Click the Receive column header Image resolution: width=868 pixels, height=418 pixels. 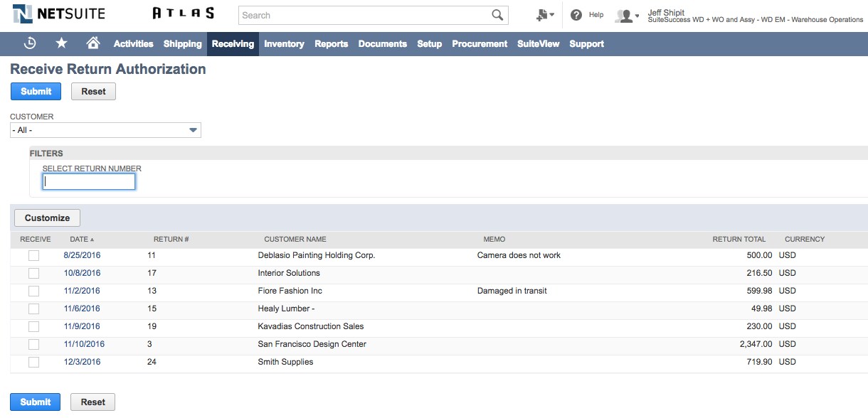[x=36, y=240]
